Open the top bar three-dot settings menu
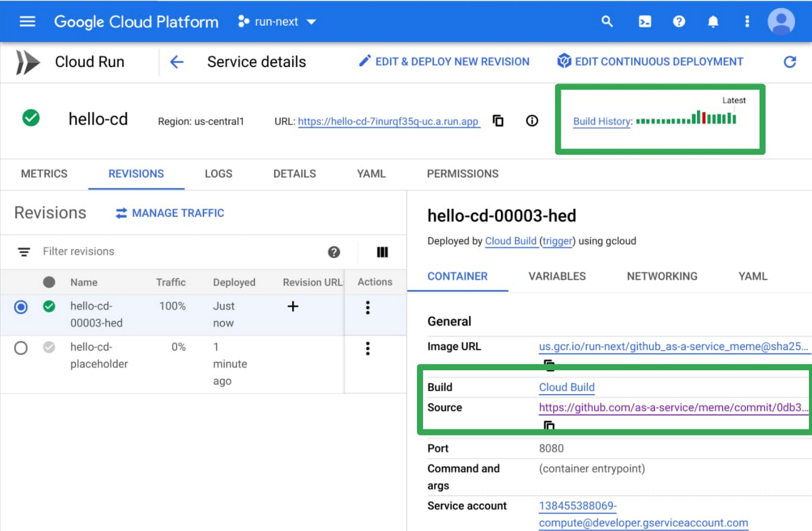812x531 pixels. click(747, 21)
